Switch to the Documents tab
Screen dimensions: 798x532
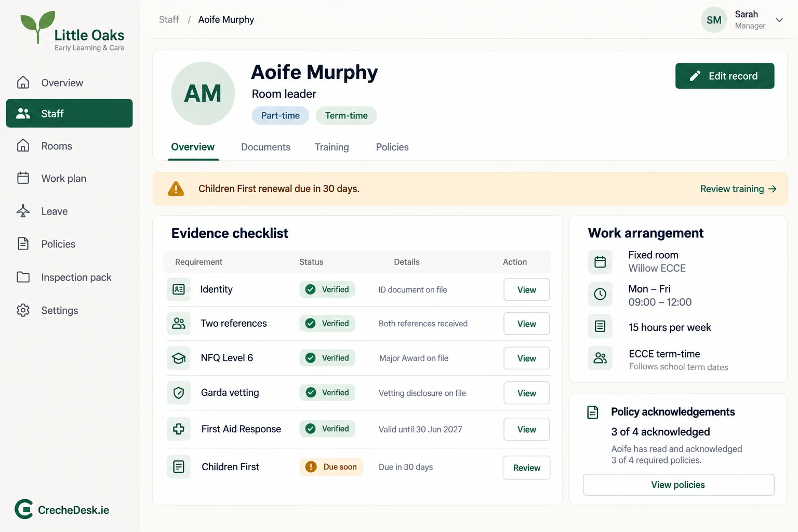click(x=265, y=147)
